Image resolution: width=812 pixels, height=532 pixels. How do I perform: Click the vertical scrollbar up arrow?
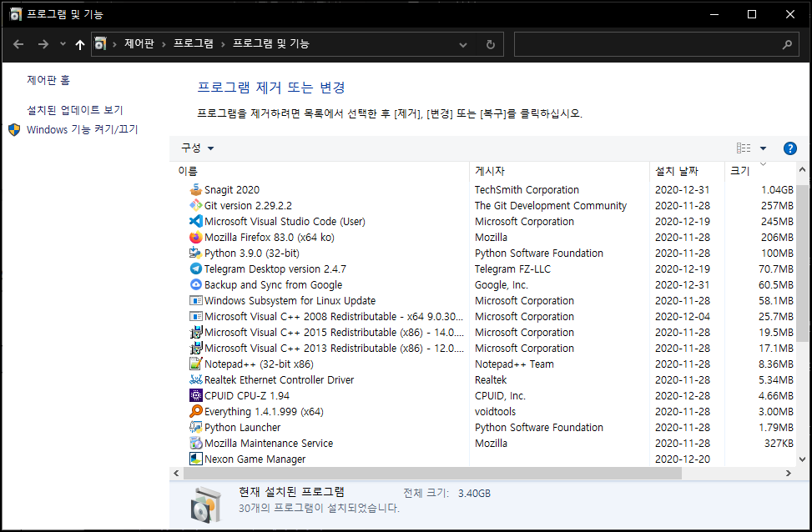(802, 170)
